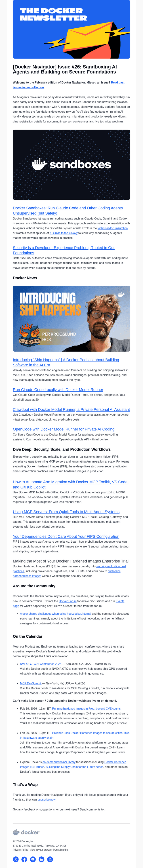143x868 pixels.
Task: Open Building the Supply Chain for the Future series
Action: click(x=75, y=767)
